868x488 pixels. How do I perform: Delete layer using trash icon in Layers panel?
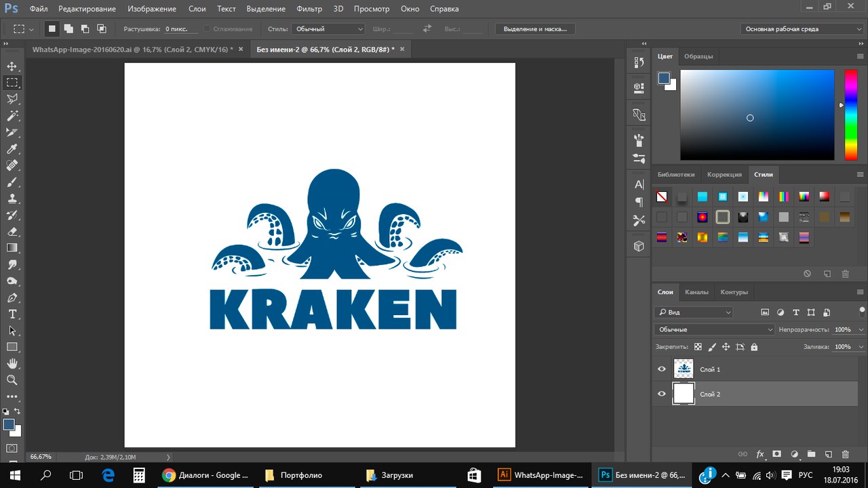coord(845,454)
